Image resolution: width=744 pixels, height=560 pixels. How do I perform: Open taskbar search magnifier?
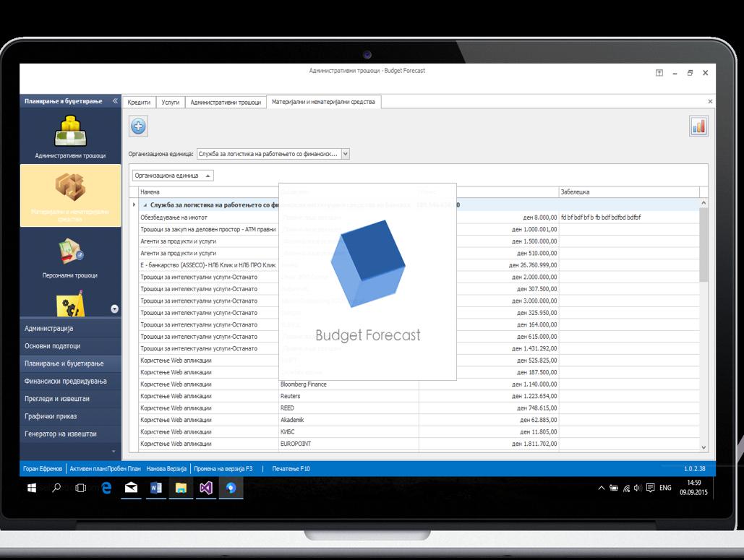[56, 488]
